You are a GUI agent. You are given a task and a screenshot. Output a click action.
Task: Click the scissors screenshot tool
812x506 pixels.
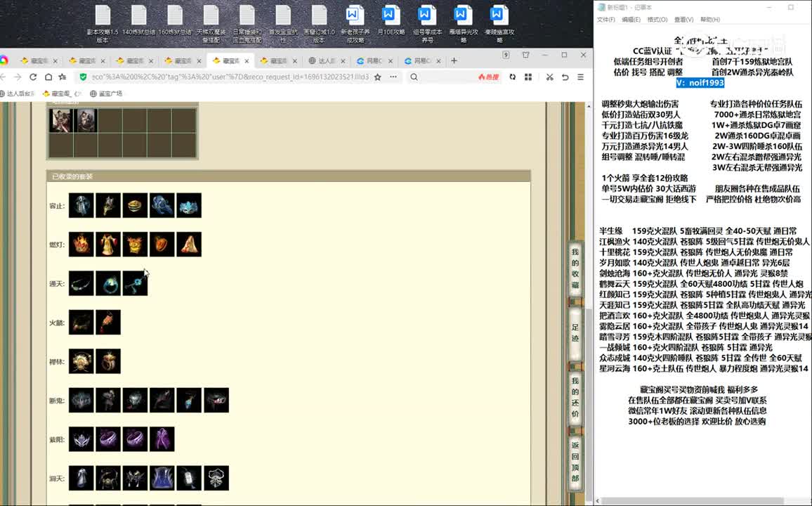(549, 77)
